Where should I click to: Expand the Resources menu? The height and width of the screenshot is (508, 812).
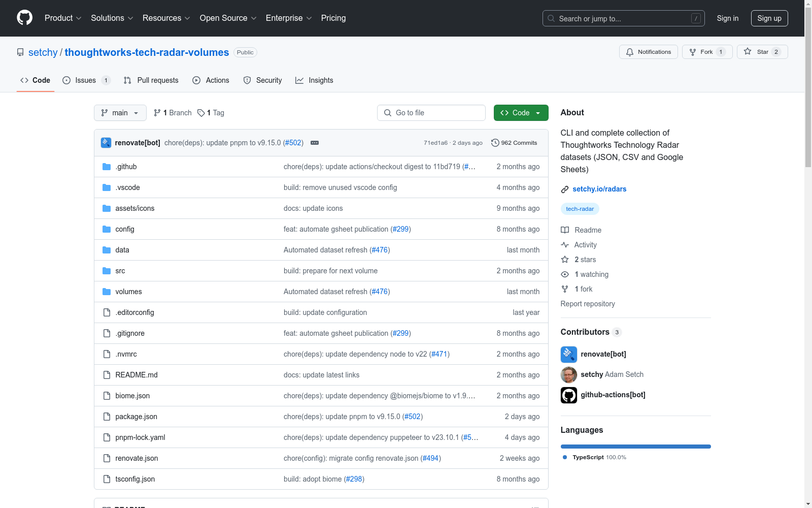click(x=166, y=18)
